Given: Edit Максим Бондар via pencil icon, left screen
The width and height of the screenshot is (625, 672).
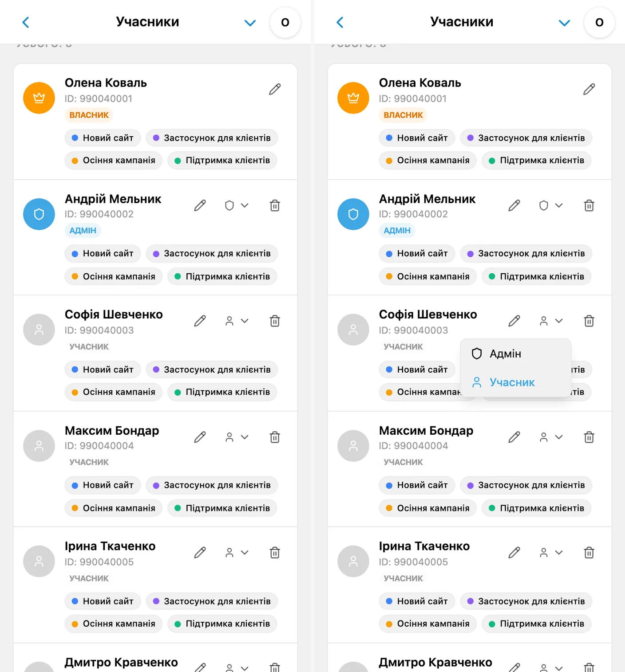Looking at the screenshot, I should (x=200, y=437).
